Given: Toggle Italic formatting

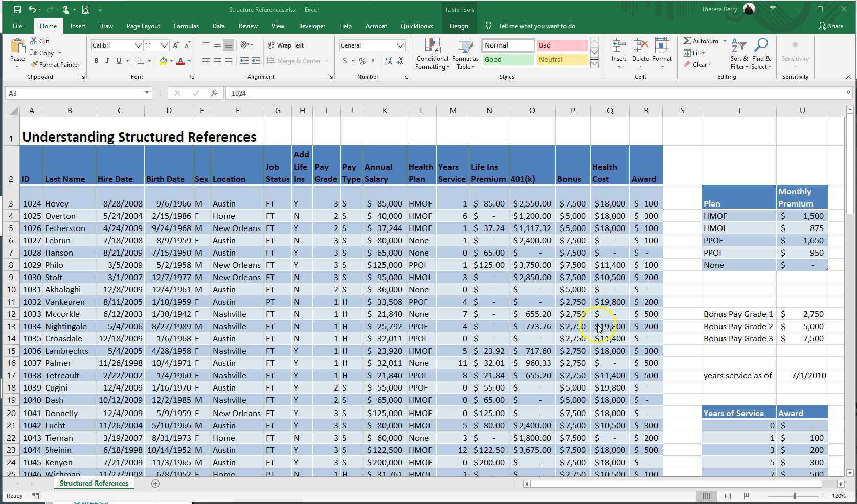Looking at the screenshot, I should click(107, 61).
